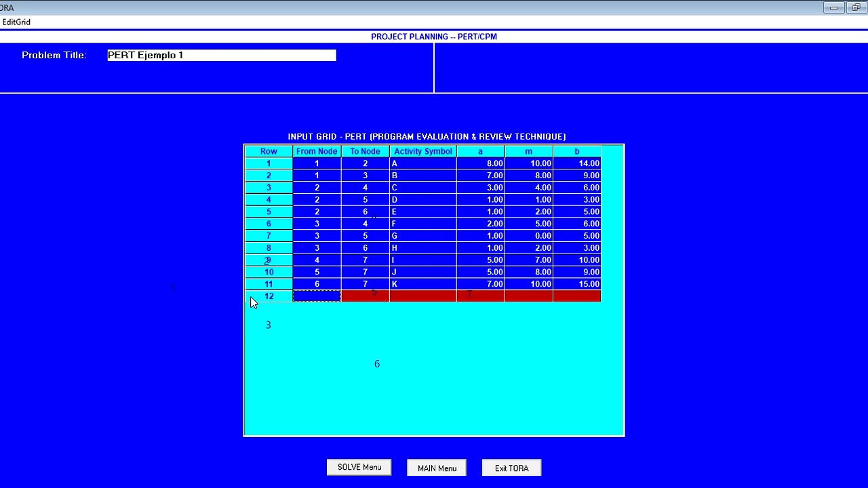
Task: Click the 0.00 value in activity G row
Action: (x=528, y=236)
